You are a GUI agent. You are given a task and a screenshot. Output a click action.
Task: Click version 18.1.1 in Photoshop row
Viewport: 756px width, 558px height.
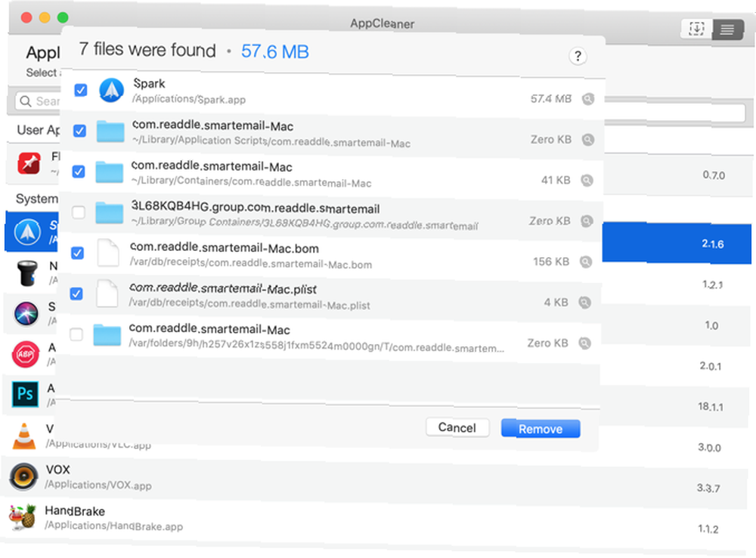pos(711,407)
